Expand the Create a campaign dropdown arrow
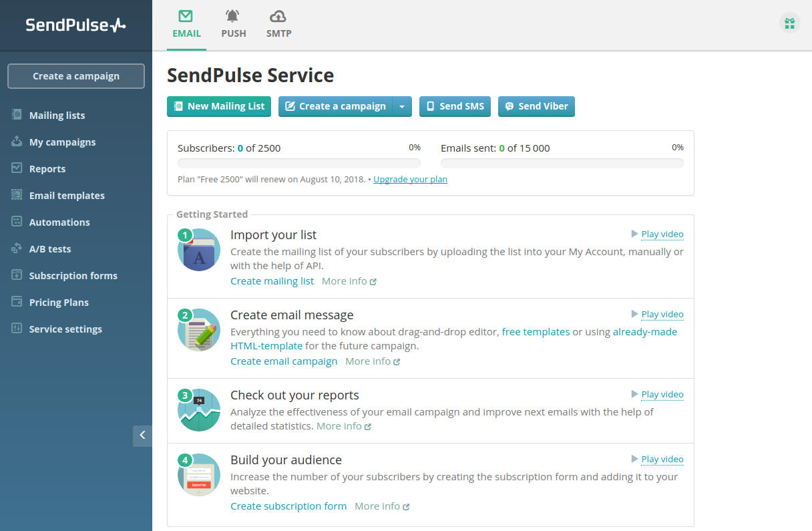 point(401,106)
